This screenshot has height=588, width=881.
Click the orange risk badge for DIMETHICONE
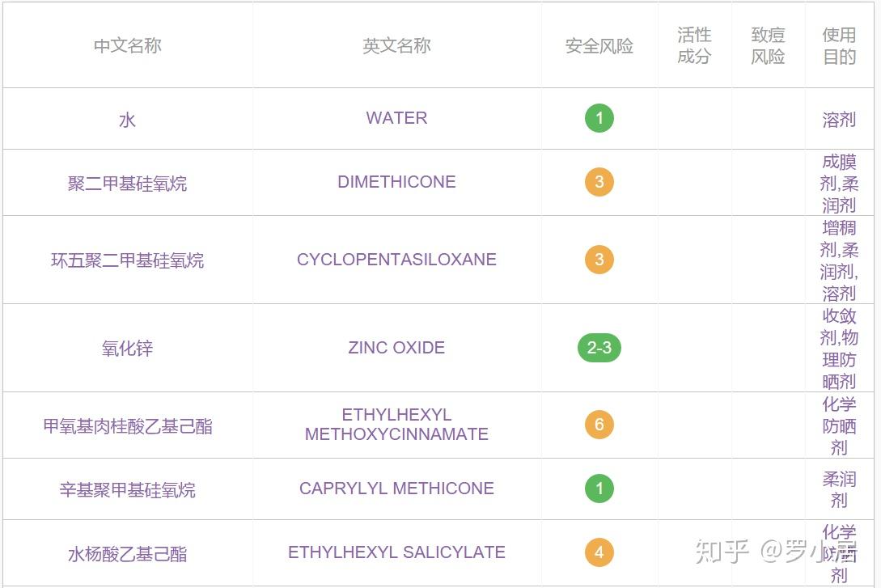click(x=599, y=182)
